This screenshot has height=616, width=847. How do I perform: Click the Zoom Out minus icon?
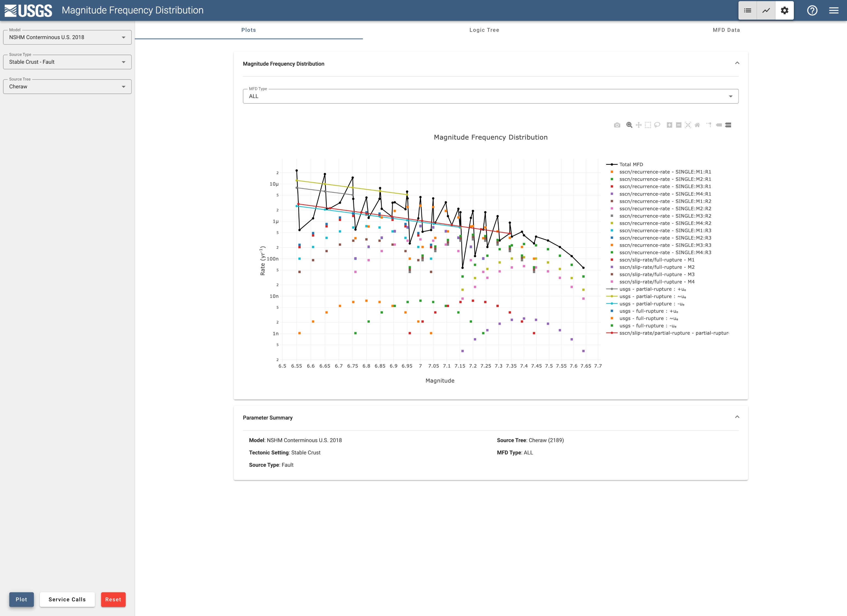[679, 125]
